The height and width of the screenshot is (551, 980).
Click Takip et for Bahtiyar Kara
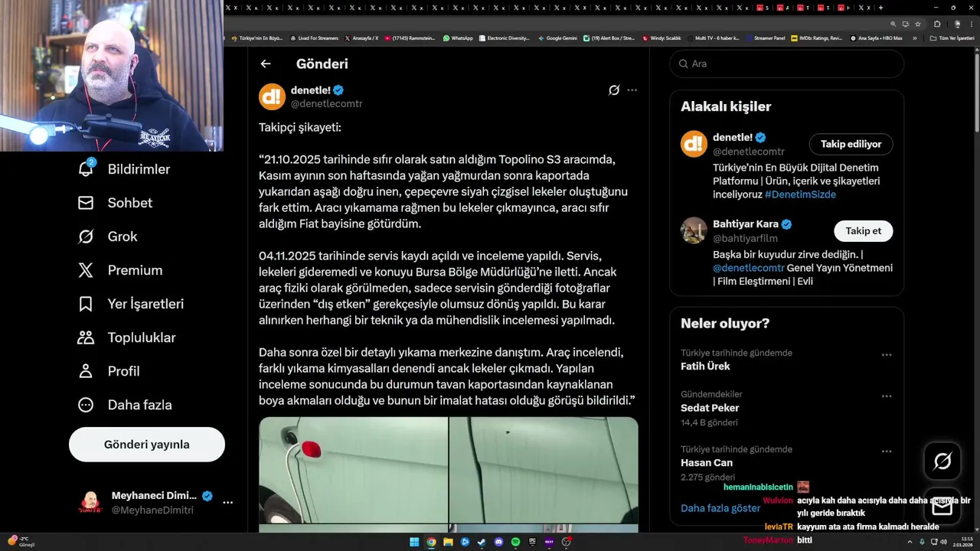click(864, 231)
